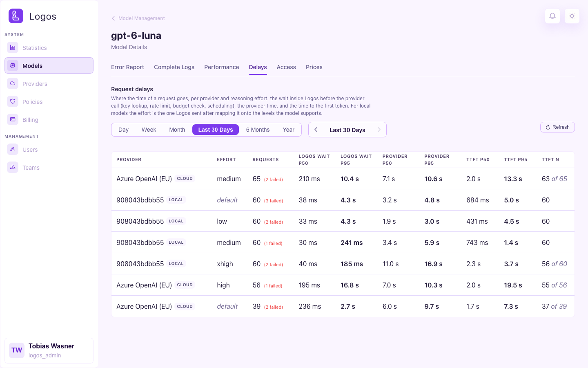Click the Models chip icon in sidebar
588x368 pixels.
(x=13, y=65)
